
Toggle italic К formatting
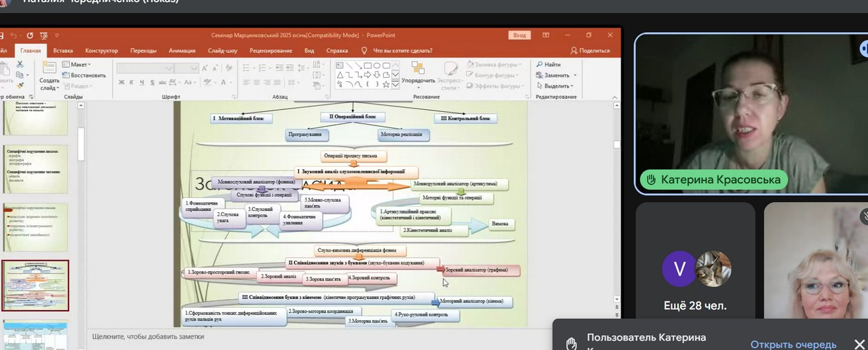click(132, 83)
